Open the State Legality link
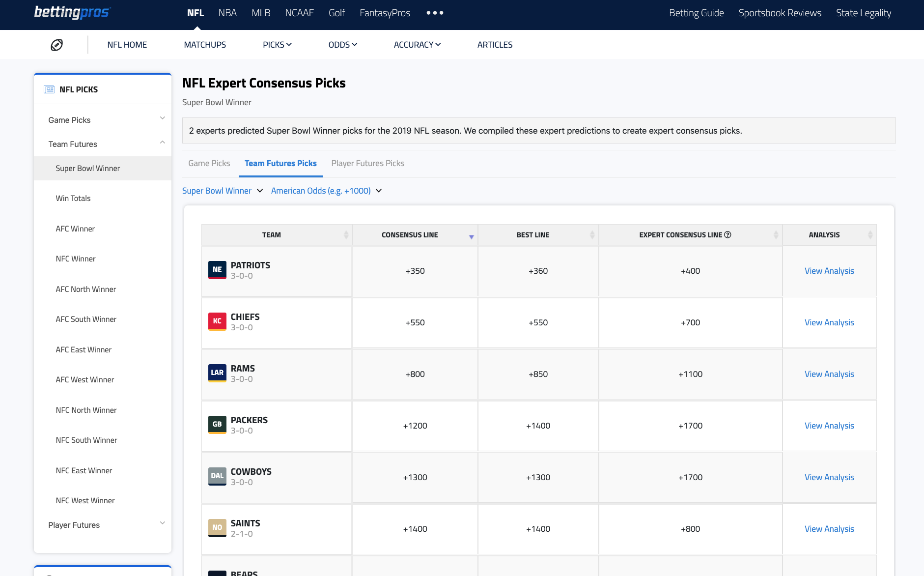This screenshot has width=924, height=576. [x=864, y=13]
